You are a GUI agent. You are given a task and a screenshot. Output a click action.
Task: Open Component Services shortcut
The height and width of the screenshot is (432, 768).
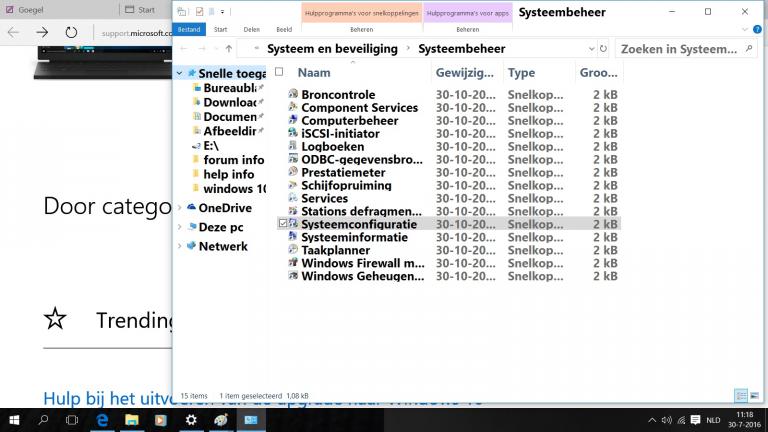[x=359, y=108]
